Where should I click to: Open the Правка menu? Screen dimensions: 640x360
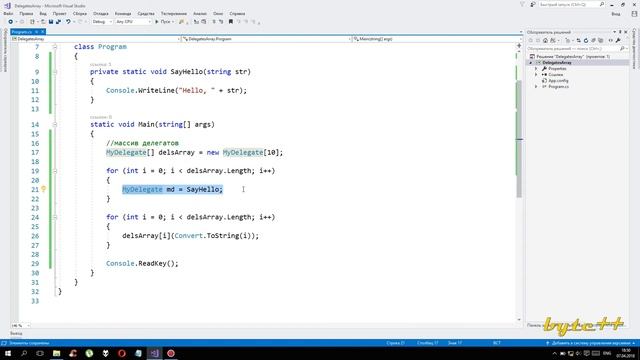26,13
